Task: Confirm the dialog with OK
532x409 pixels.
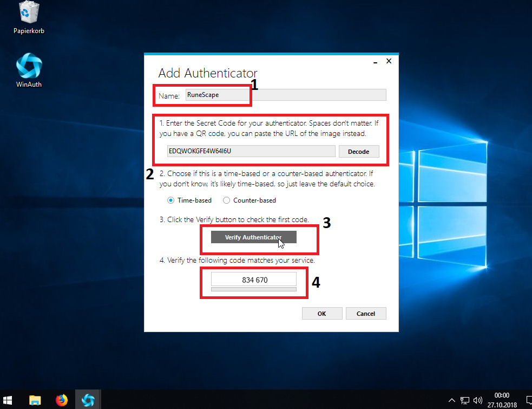Action: pos(322,314)
